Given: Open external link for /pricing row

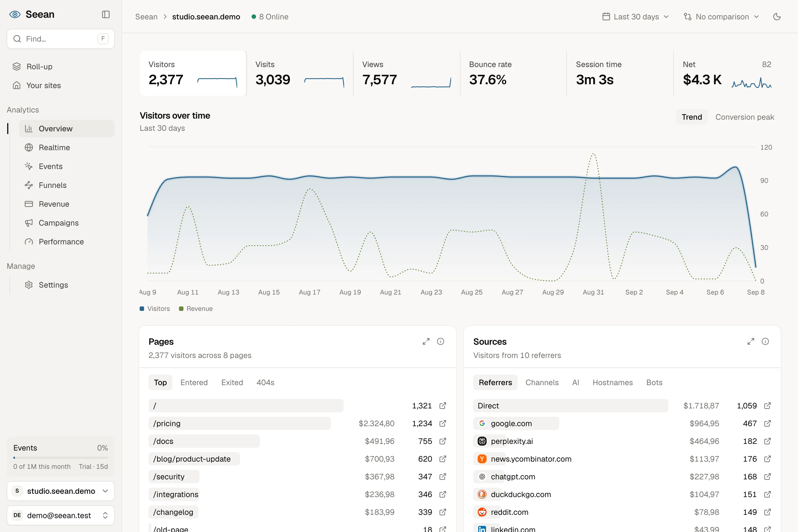Looking at the screenshot, I should [443, 423].
